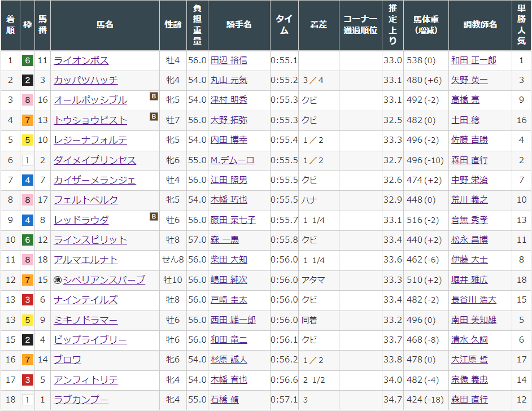Open trainer link 土田 稔
The height and width of the screenshot is (411, 532).
pos(465,120)
